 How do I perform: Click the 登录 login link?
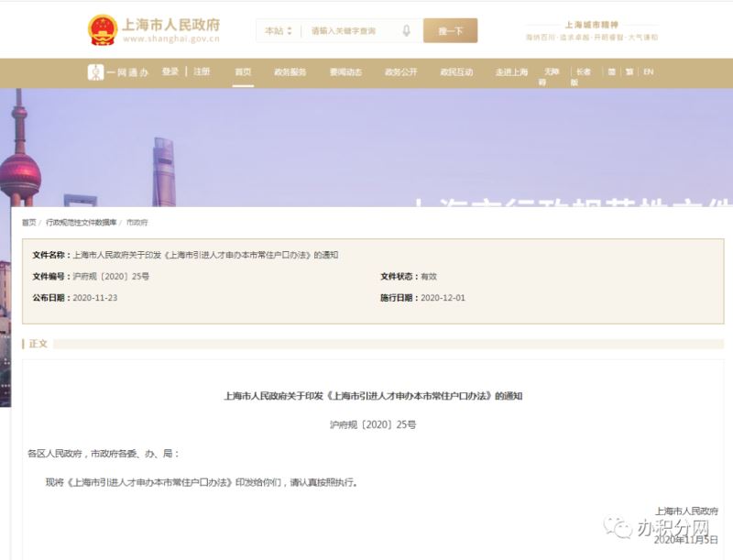click(170, 71)
